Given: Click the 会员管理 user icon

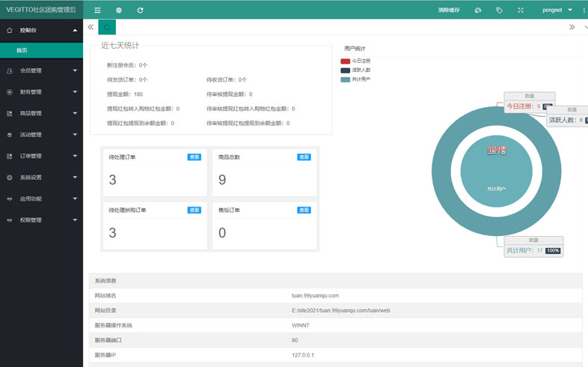Looking at the screenshot, I should 10,70.
